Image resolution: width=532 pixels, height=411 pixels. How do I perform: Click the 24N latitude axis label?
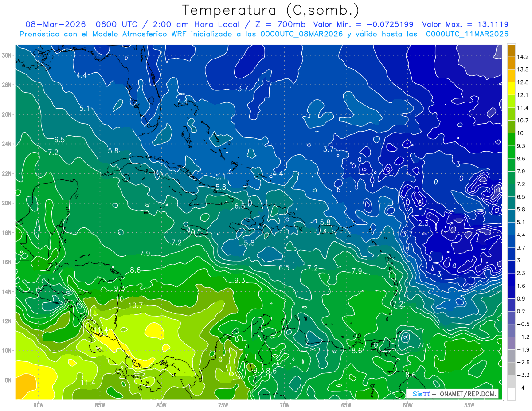point(7,144)
